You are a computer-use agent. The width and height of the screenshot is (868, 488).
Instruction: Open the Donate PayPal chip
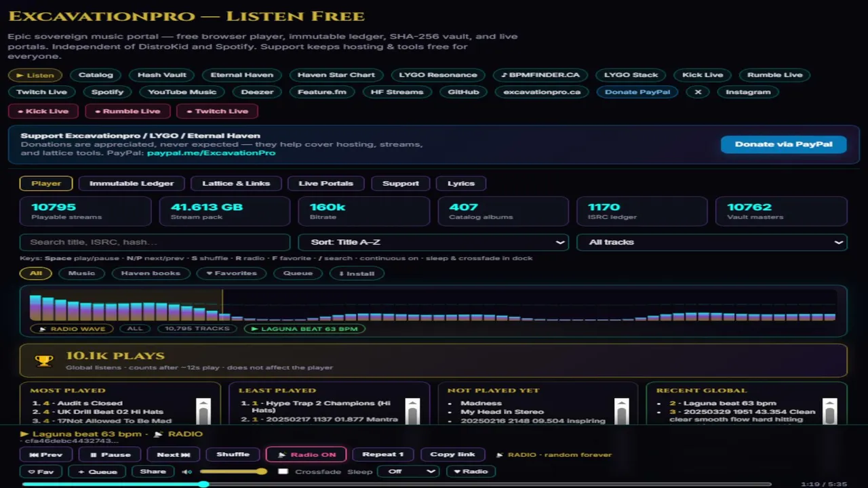[637, 92]
